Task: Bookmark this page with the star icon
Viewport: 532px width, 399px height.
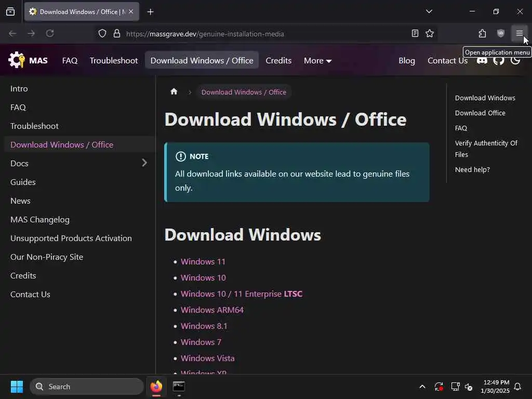Action: (x=430, y=33)
